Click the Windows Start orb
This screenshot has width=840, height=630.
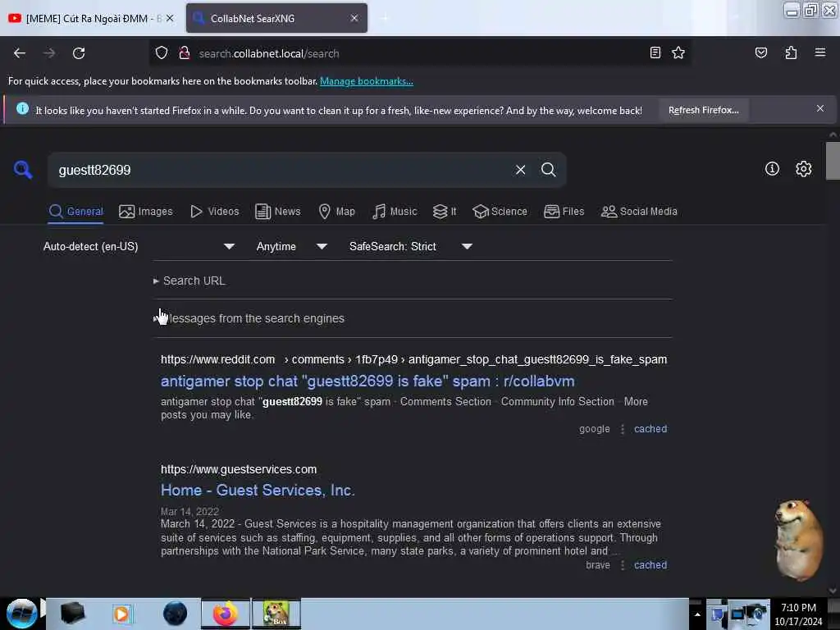point(21,614)
